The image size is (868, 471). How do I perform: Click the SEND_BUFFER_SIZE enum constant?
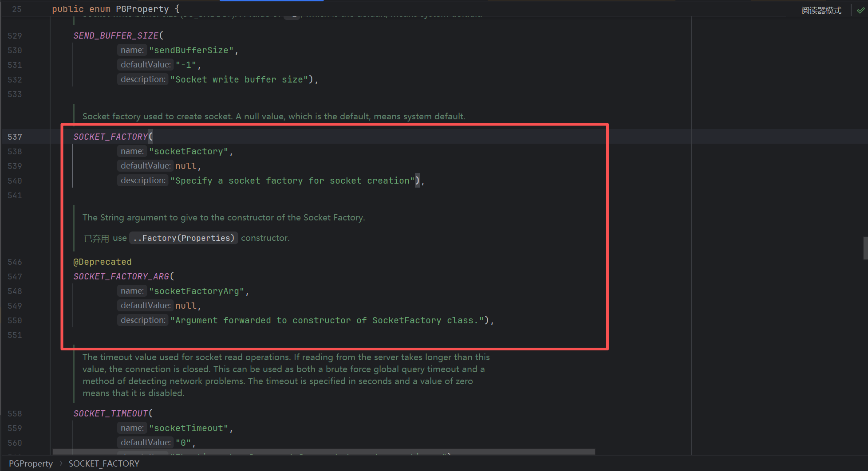[x=116, y=35]
